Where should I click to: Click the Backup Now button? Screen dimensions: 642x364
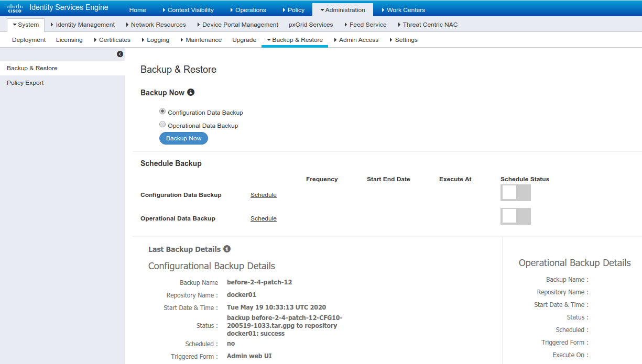[x=183, y=138]
